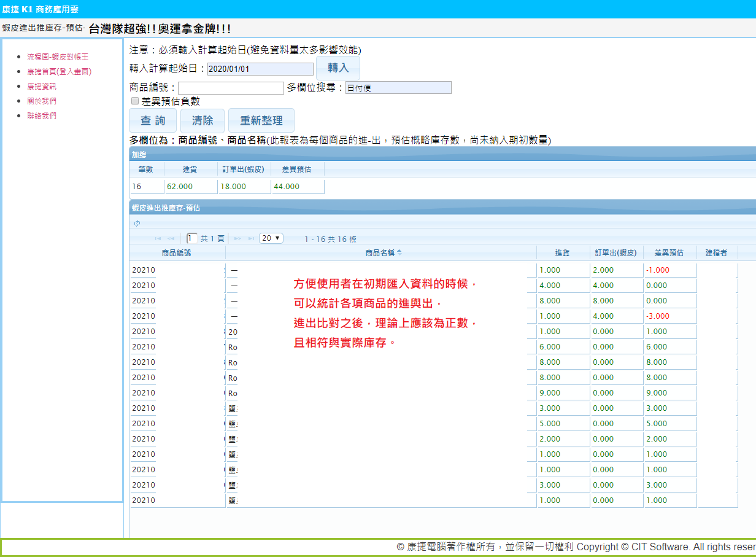Sort by 商品編號 column header
The image size is (756, 557).
[x=177, y=252]
